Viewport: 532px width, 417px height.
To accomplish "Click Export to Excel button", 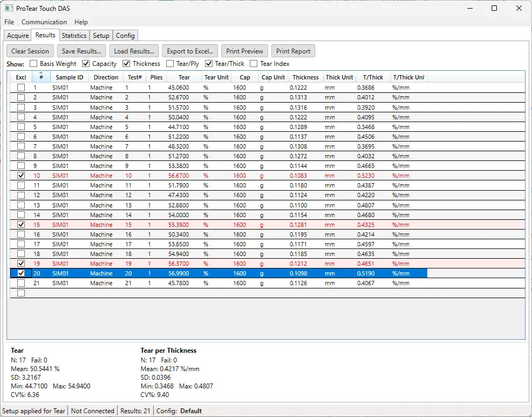I will click(190, 51).
